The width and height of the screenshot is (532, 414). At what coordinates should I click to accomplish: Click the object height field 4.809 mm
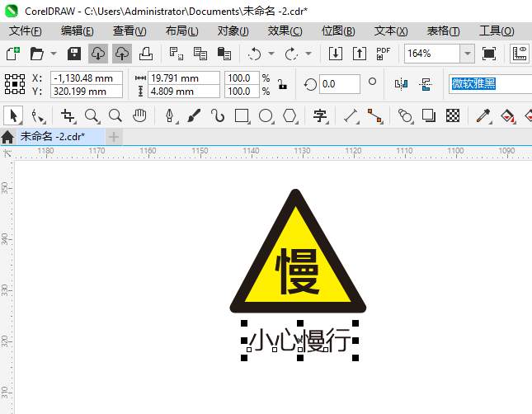(x=184, y=92)
